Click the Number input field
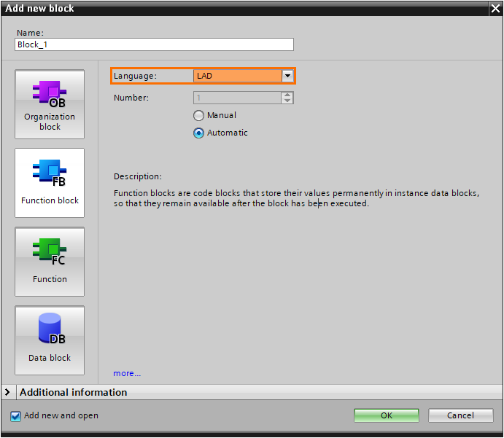504x438 pixels. point(237,98)
